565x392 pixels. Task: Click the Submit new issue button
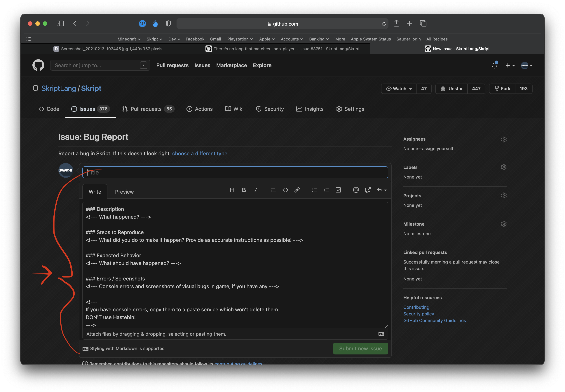coord(360,348)
